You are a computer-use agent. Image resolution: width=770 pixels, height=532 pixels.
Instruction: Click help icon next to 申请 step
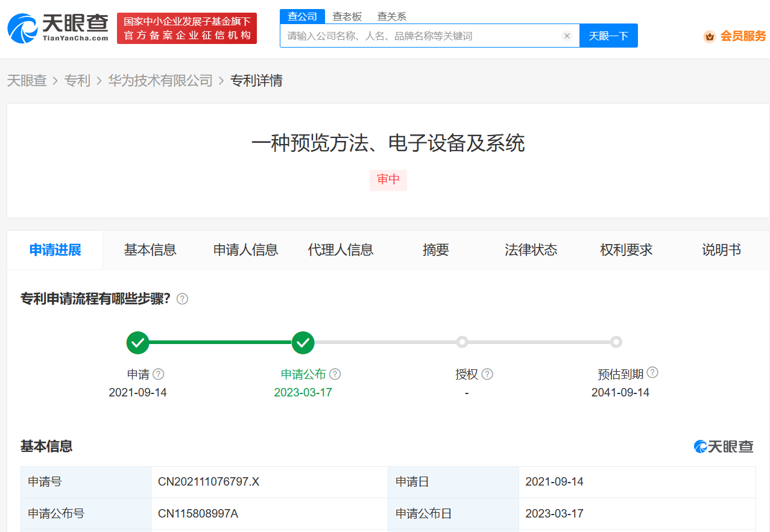click(159, 374)
